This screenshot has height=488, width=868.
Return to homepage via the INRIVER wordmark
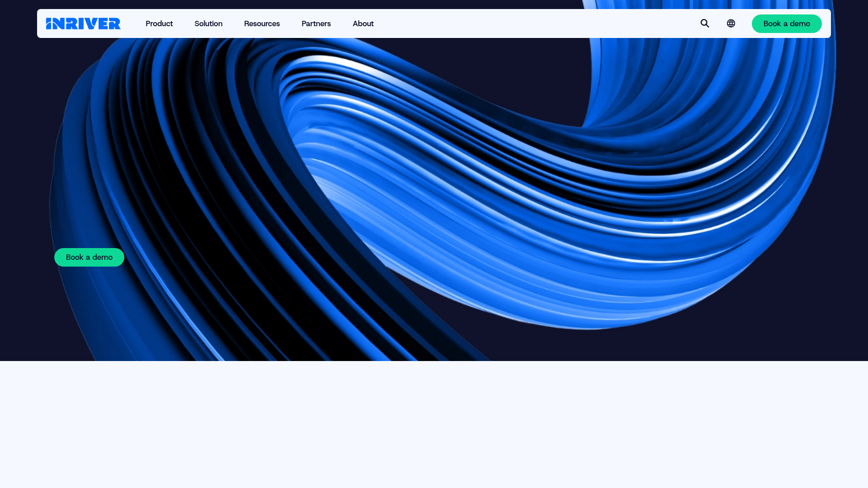pyautogui.click(x=83, y=23)
